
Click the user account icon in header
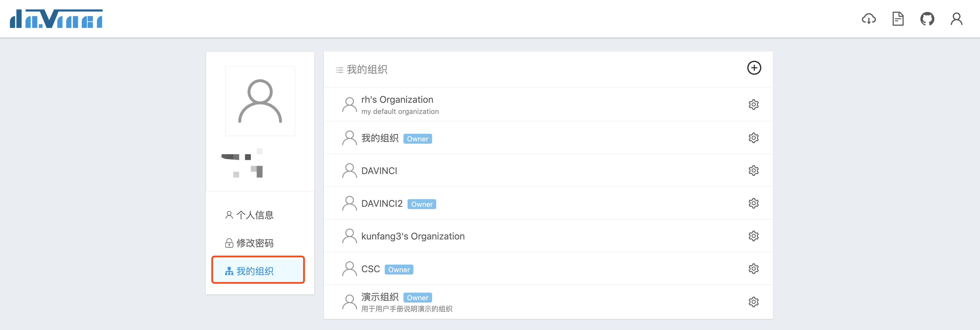tap(956, 19)
